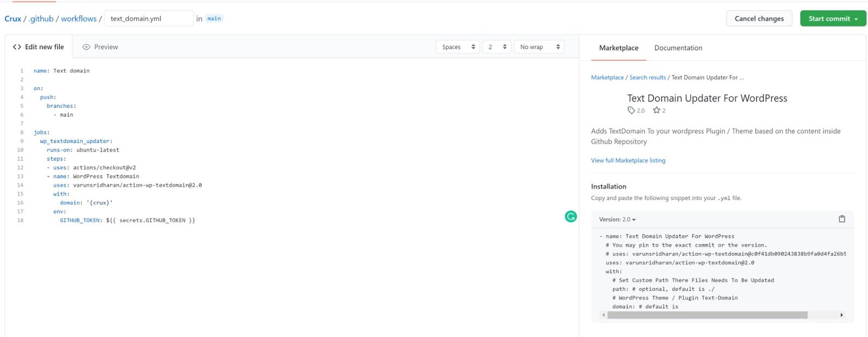Click the main branch label
Viewport: 868px width, 337px height.
pyautogui.click(x=214, y=18)
